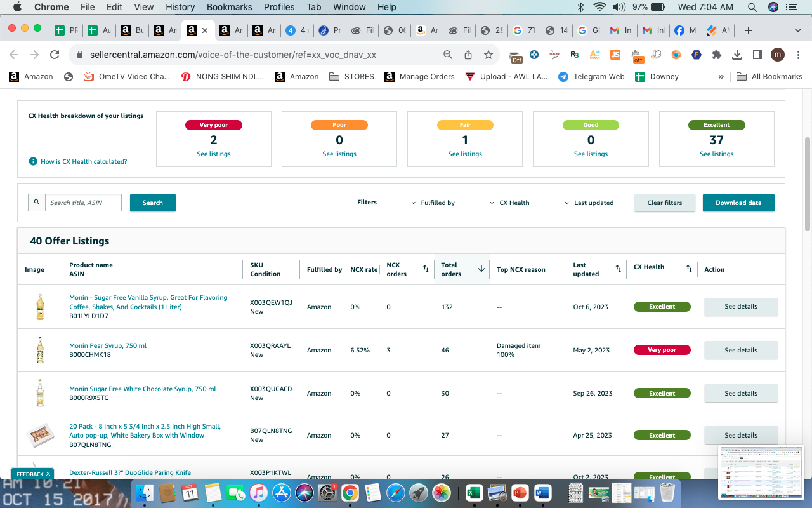See details for Monin Pear Syrup row

pyautogui.click(x=741, y=350)
